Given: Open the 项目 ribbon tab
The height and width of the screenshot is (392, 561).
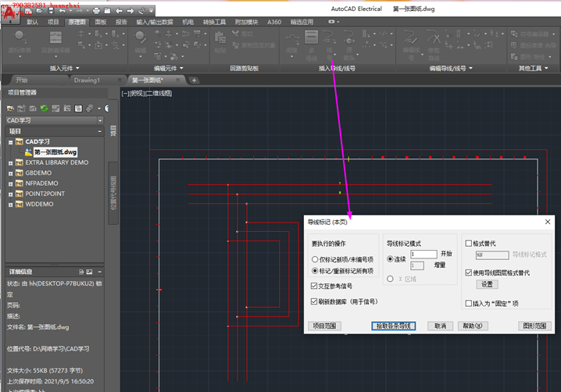Looking at the screenshot, I should pyautogui.click(x=53, y=22).
